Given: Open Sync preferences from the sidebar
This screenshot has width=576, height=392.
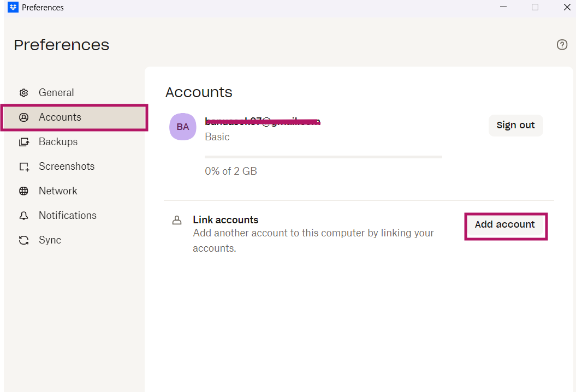Looking at the screenshot, I should [51, 240].
